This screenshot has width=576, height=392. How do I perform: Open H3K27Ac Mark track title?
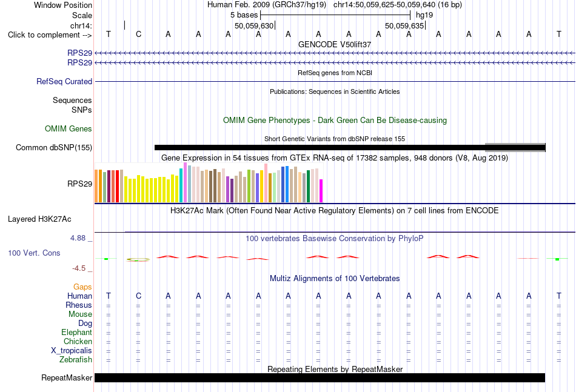[335, 211]
